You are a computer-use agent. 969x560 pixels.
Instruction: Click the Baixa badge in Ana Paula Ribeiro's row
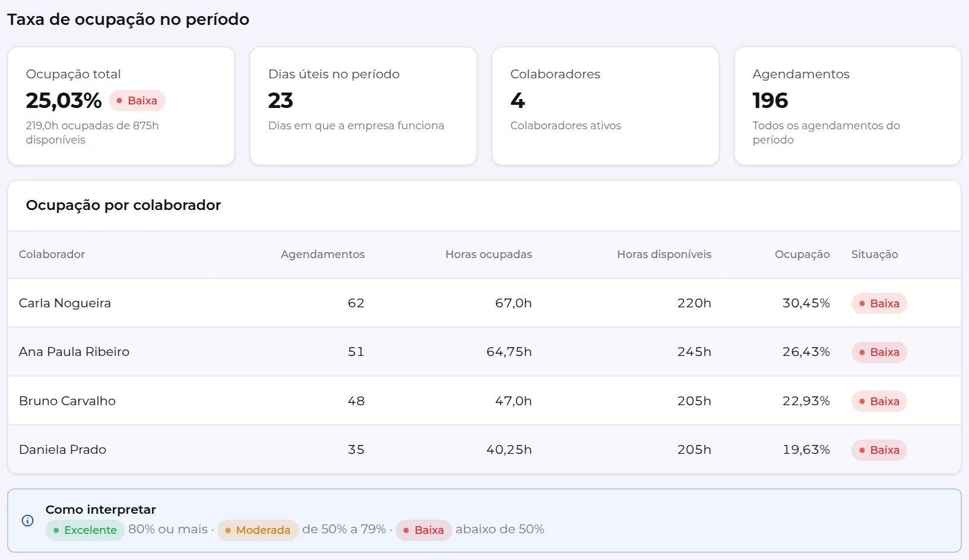(879, 352)
